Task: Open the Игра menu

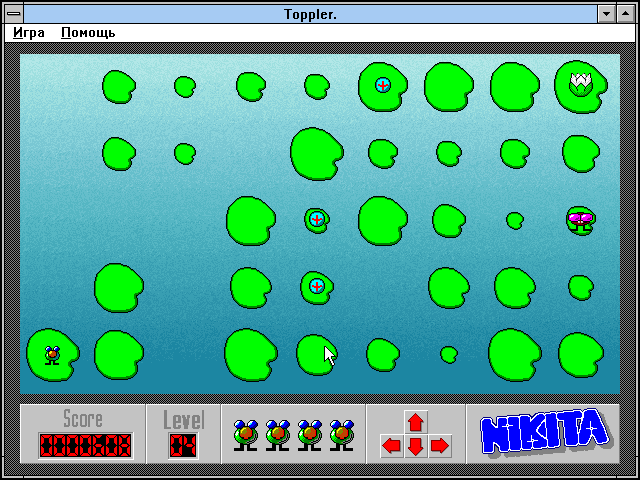Action: click(x=29, y=32)
